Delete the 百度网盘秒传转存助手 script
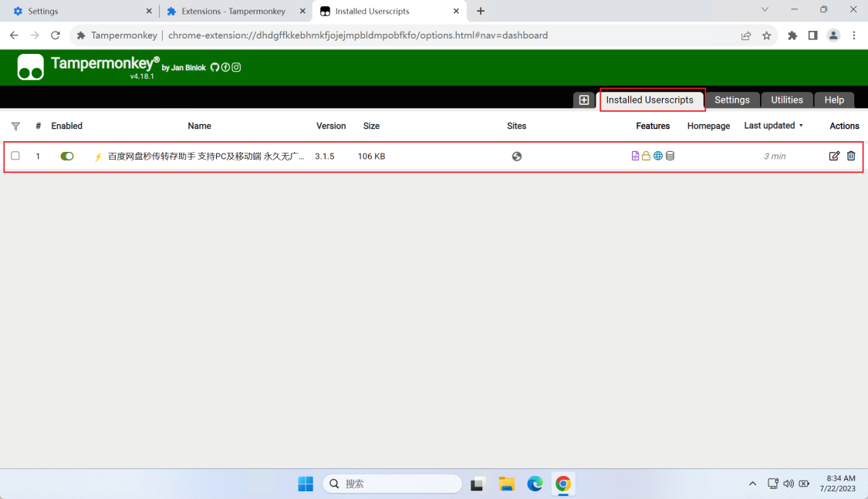 pyautogui.click(x=851, y=156)
